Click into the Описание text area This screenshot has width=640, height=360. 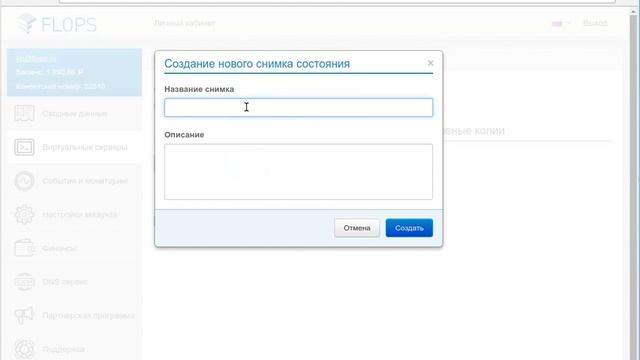click(298, 171)
